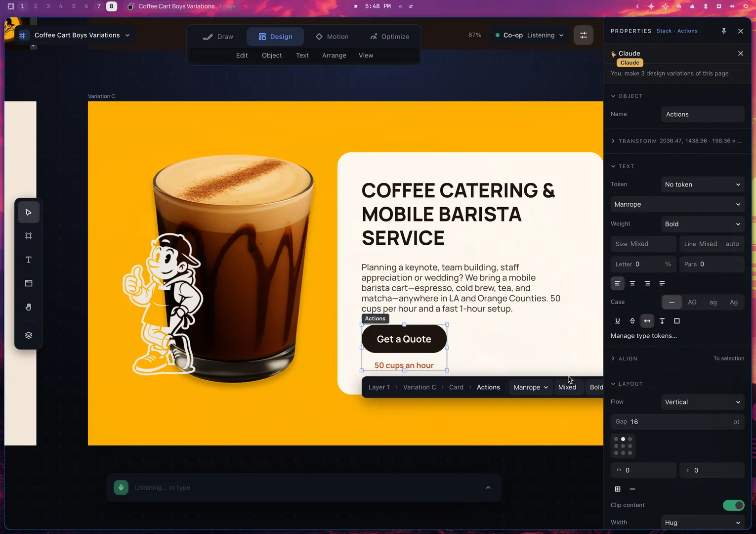Click the Get a Quote button
This screenshot has height=534, width=756.
(x=404, y=339)
